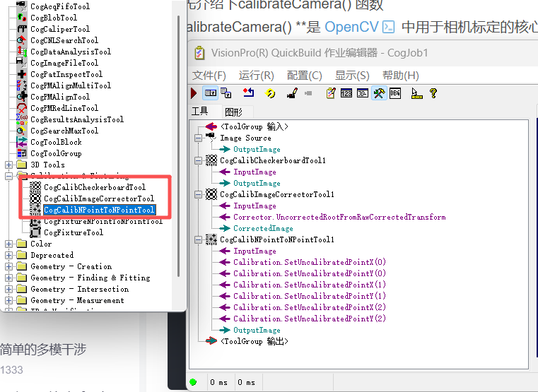Toggle the docked image display toolbar icon

[x=211, y=93]
